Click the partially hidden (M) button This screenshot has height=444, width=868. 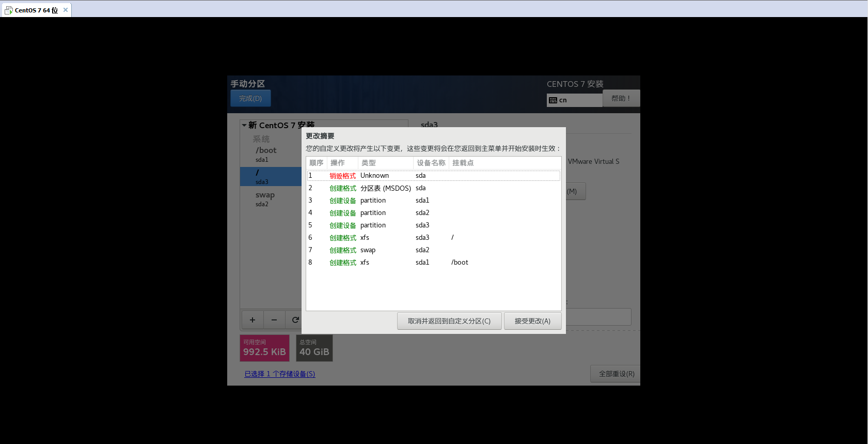tap(576, 191)
